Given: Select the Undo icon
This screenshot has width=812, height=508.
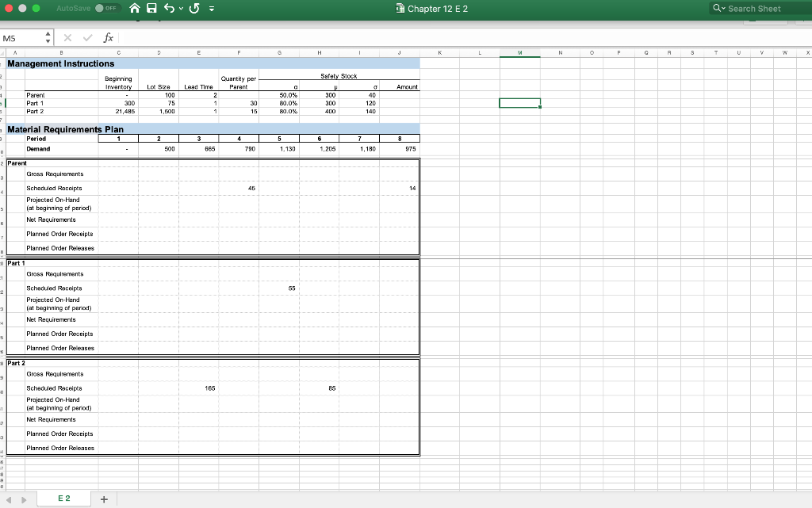Looking at the screenshot, I should tap(169, 8).
